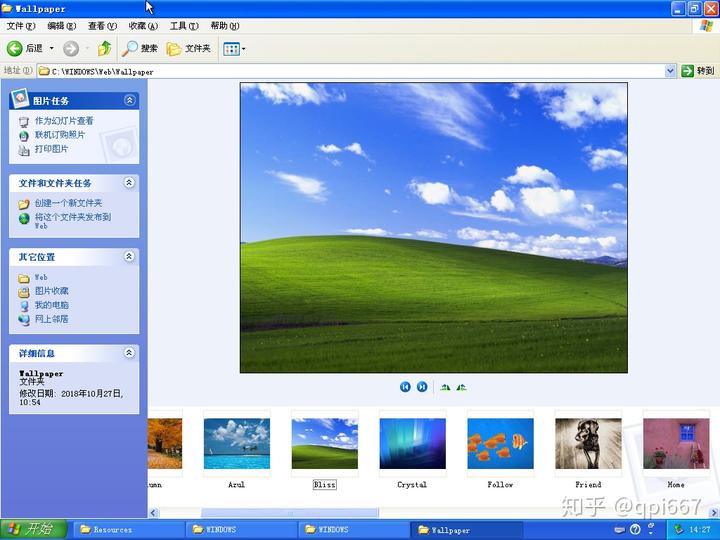Go up one folder level
Viewport: 720px width, 540px height.
(x=105, y=48)
